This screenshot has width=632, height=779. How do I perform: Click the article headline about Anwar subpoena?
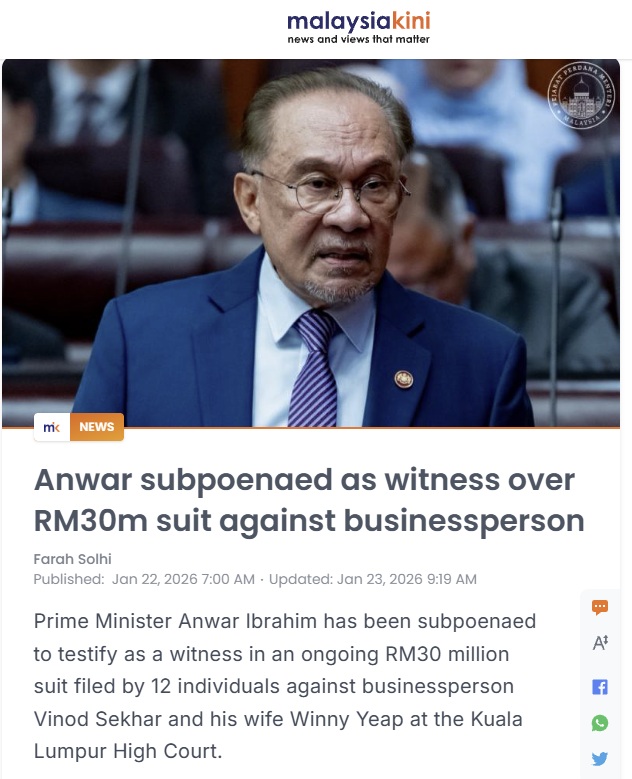(309, 500)
